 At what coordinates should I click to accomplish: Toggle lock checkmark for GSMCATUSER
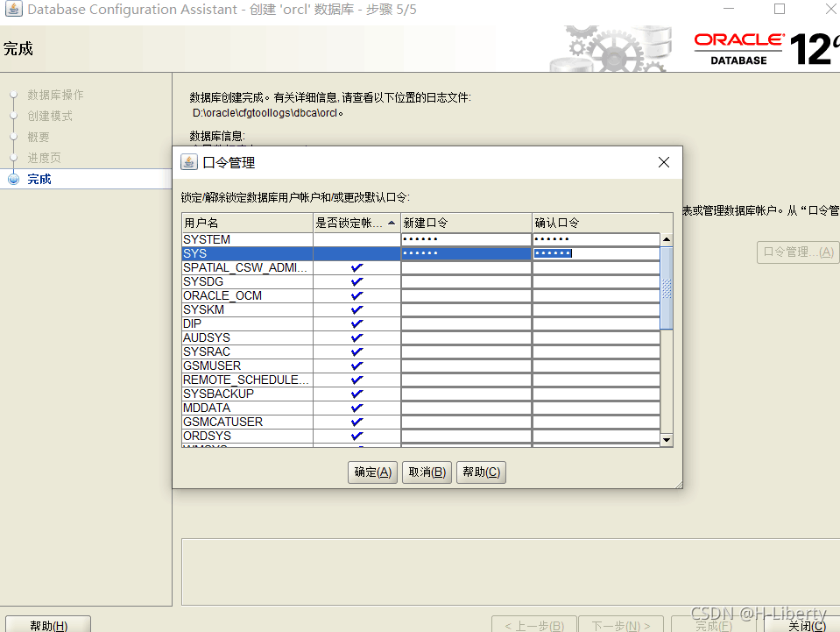(x=356, y=422)
